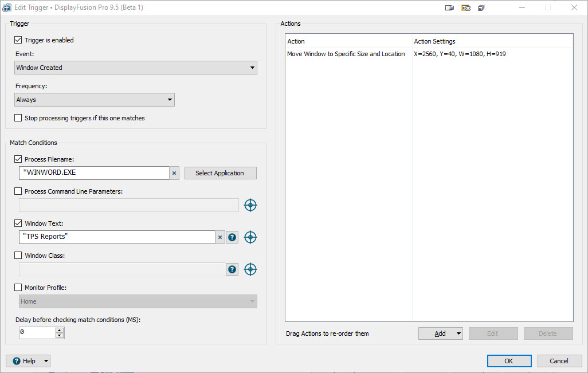The width and height of the screenshot is (588, 373).
Task: Open the help icon next to Window Class
Action: click(x=232, y=269)
